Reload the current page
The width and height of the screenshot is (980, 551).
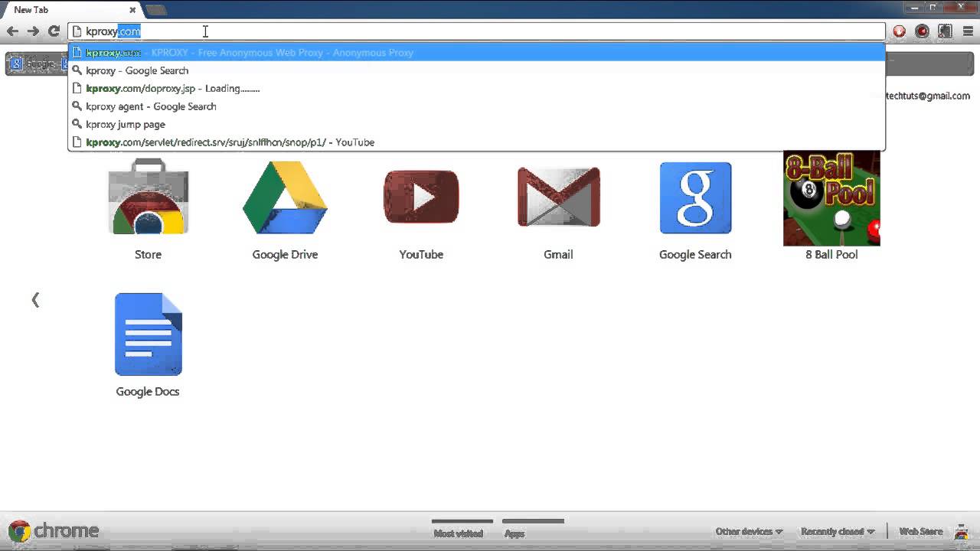(x=54, y=31)
